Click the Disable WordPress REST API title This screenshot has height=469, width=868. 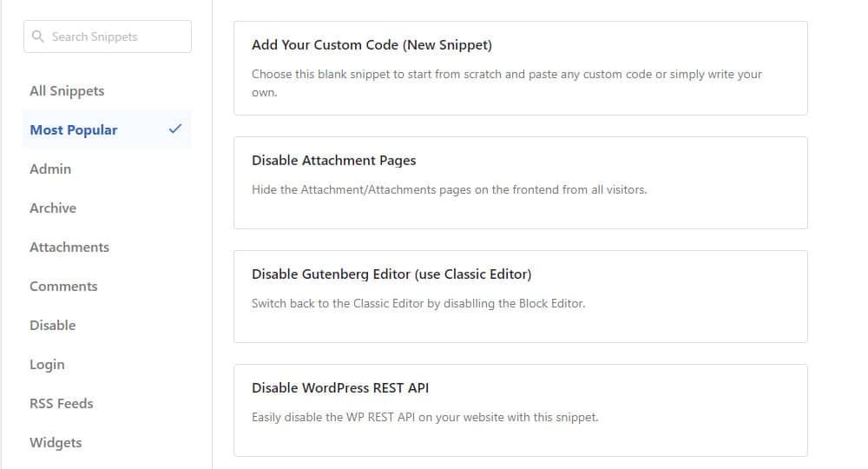point(340,388)
